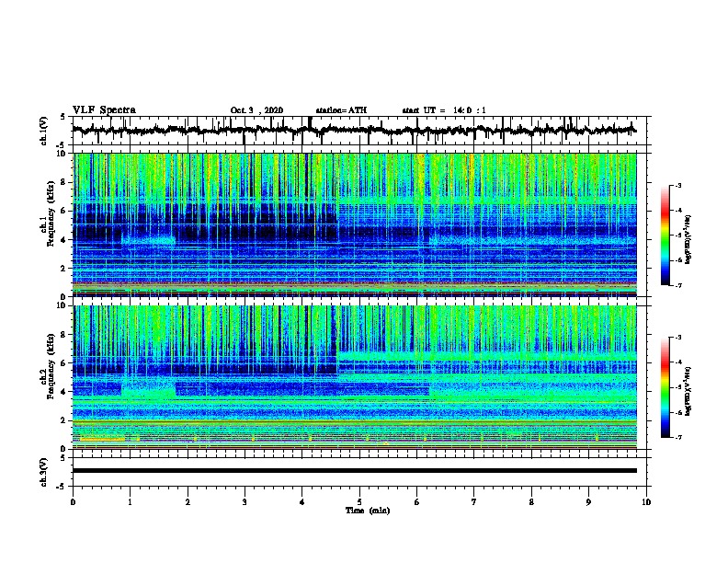The height and width of the screenshot is (563, 728).
Task: Click the ch.1 spectrogram panel
Action: tap(354, 224)
